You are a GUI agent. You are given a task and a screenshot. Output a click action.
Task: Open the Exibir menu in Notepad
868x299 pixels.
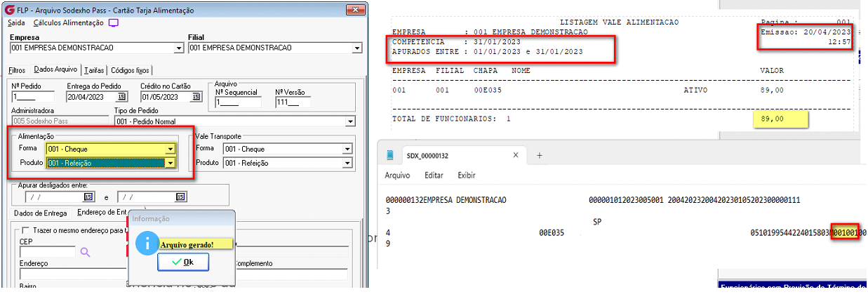(x=466, y=175)
